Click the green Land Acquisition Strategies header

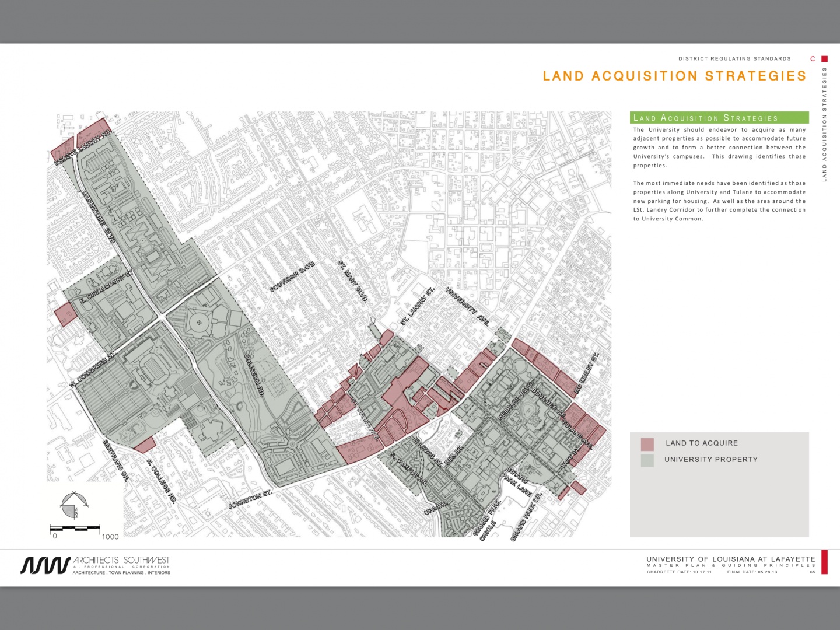[719, 118]
